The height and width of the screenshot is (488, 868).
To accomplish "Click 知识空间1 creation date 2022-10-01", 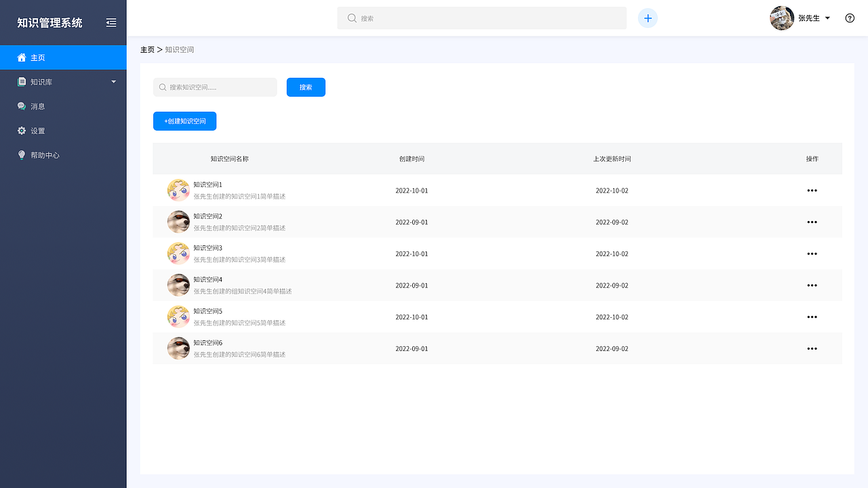I will [412, 190].
